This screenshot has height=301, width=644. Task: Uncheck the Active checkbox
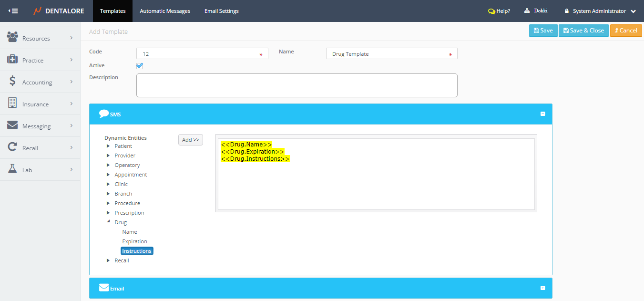click(x=140, y=66)
